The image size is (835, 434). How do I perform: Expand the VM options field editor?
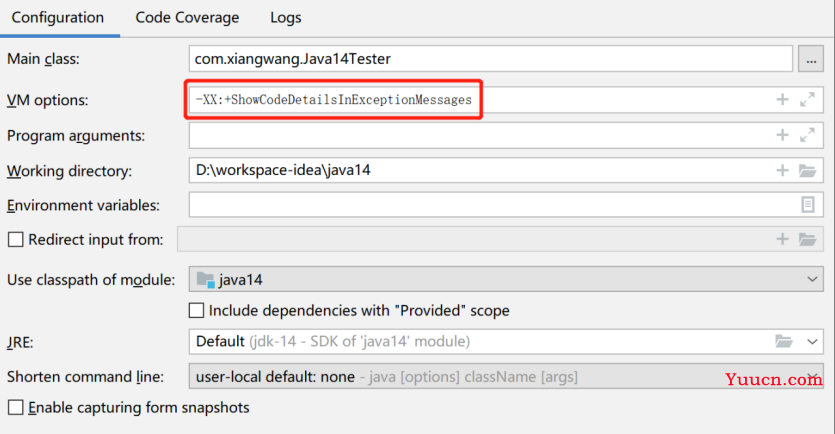[x=807, y=100]
